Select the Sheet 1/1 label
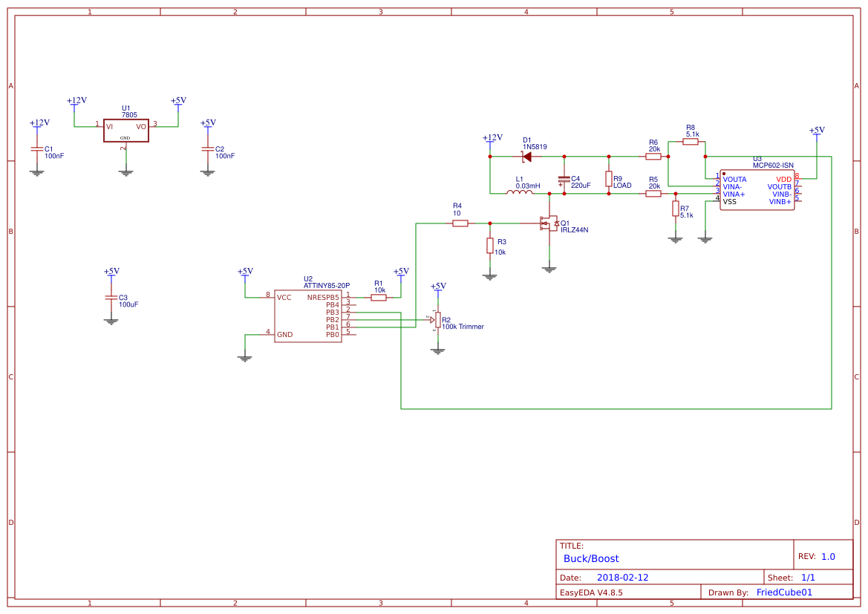The image size is (868, 614). (809, 577)
